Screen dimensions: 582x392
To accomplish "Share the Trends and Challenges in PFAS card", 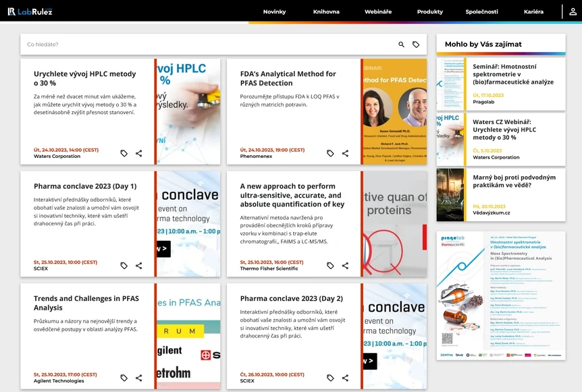I will tap(139, 378).
